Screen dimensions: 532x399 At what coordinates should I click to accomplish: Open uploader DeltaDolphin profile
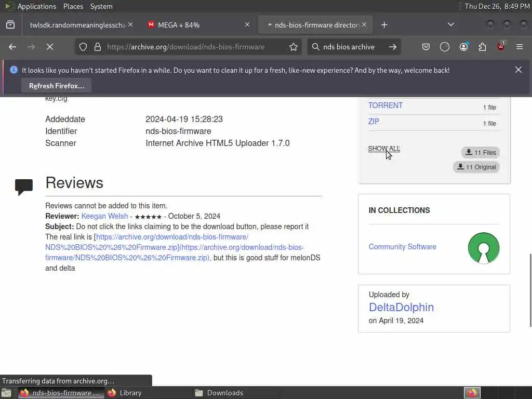click(401, 308)
